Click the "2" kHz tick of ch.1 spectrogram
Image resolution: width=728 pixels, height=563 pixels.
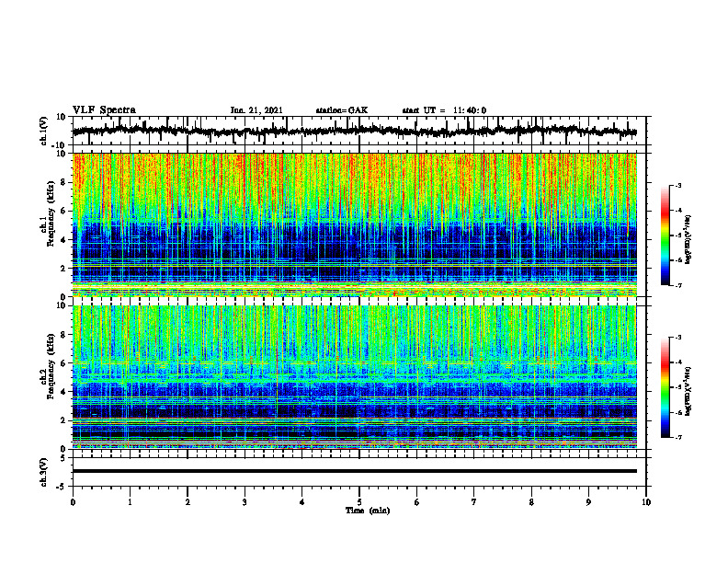pyautogui.click(x=63, y=269)
